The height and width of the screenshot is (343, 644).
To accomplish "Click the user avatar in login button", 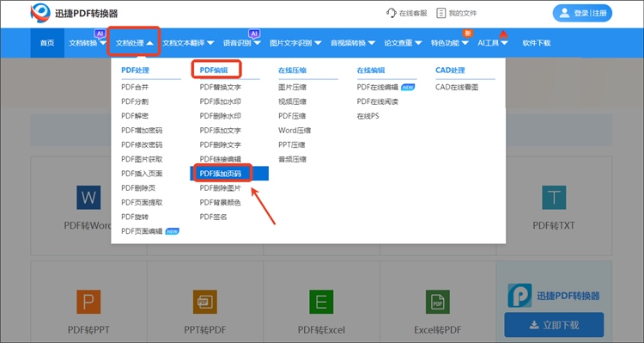I will (x=564, y=13).
